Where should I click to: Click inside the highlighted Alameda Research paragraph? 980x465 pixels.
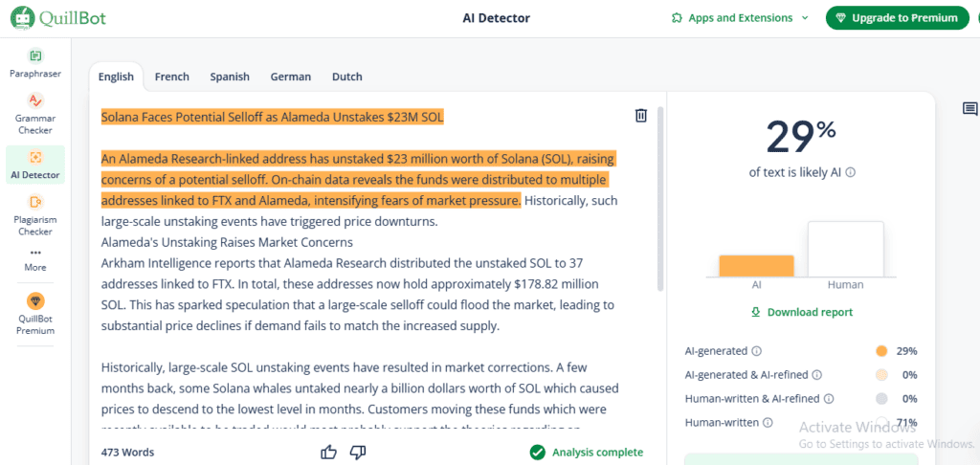[x=358, y=179]
